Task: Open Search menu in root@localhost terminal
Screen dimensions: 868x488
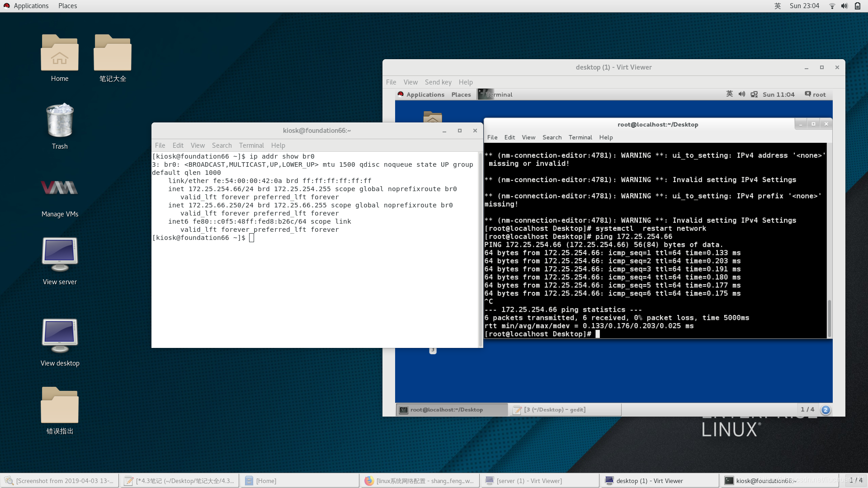Action: pyautogui.click(x=552, y=137)
